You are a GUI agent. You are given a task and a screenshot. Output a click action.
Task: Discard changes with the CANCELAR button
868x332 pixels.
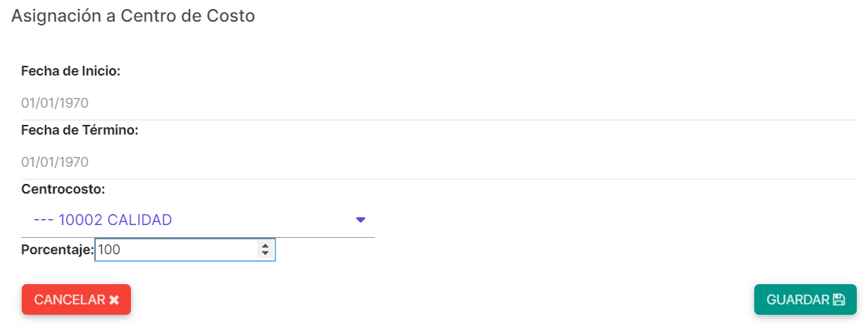[x=76, y=300]
